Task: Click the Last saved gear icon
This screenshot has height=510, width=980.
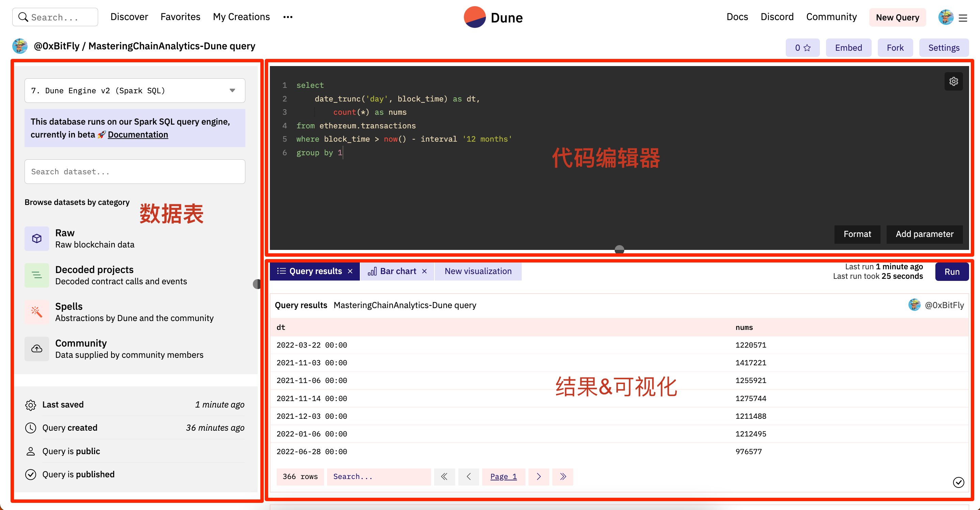Action: point(30,405)
